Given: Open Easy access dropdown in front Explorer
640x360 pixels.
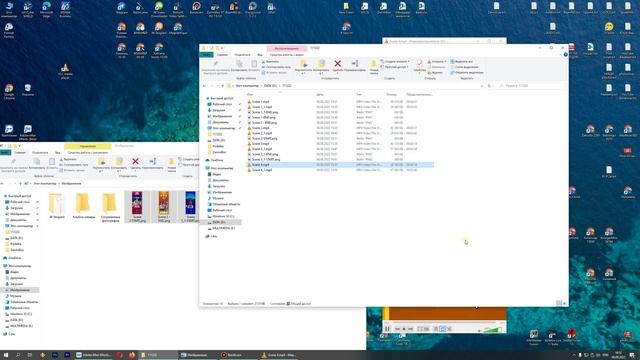Looking at the screenshot, I should tap(395, 67).
